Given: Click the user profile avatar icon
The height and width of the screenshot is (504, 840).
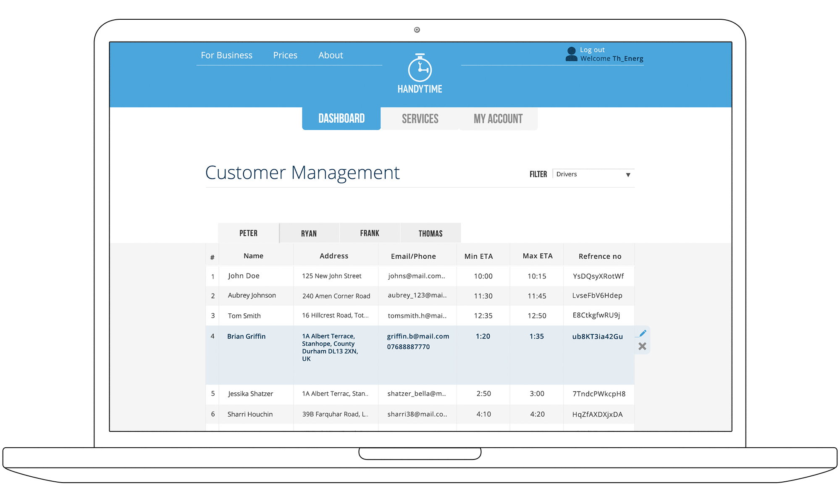Looking at the screenshot, I should click(571, 54).
